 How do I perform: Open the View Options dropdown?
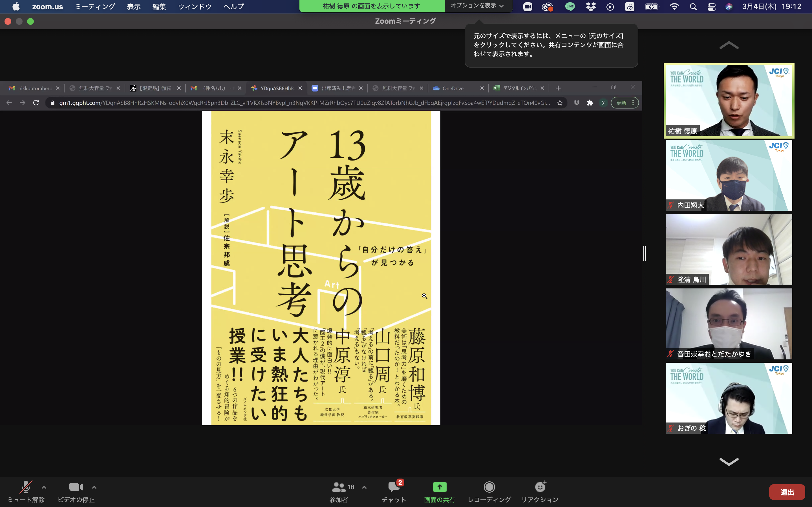pos(477,6)
